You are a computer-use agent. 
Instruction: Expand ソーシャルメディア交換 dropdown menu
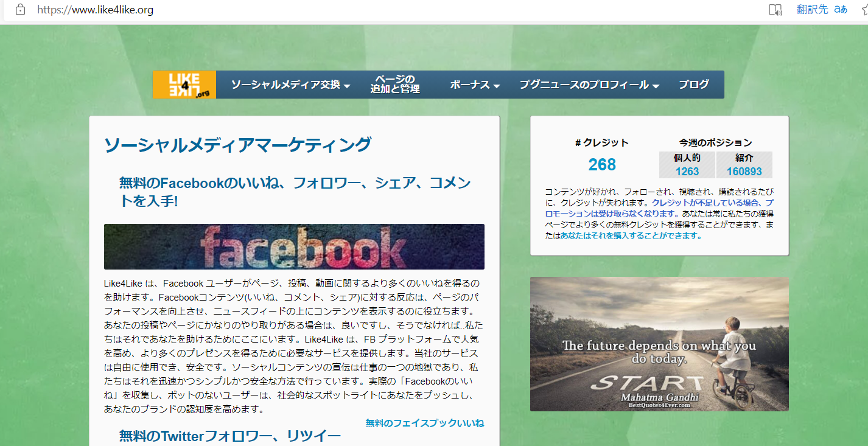pyautogui.click(x=290, y=85)
